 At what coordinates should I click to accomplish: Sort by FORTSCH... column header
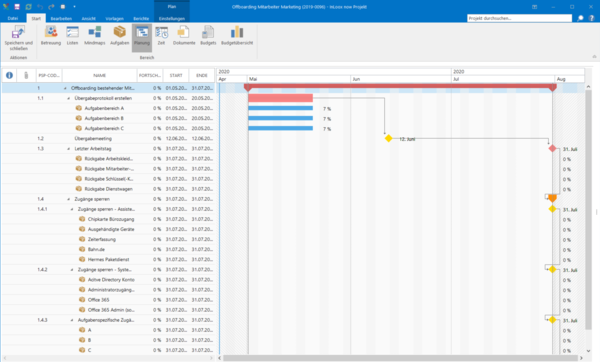click(x=150, y=75)
